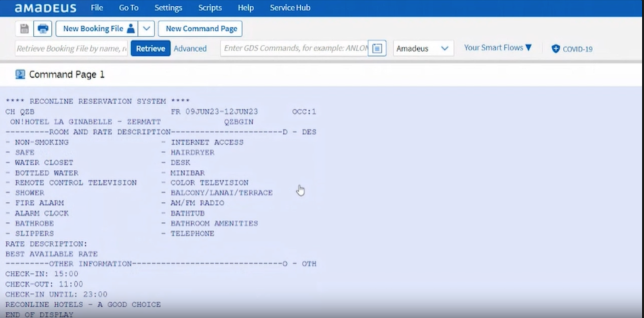Click the Retrieve Booking File input field
The width and height of the screenshot is (644, 318).
tap(71, 48)
